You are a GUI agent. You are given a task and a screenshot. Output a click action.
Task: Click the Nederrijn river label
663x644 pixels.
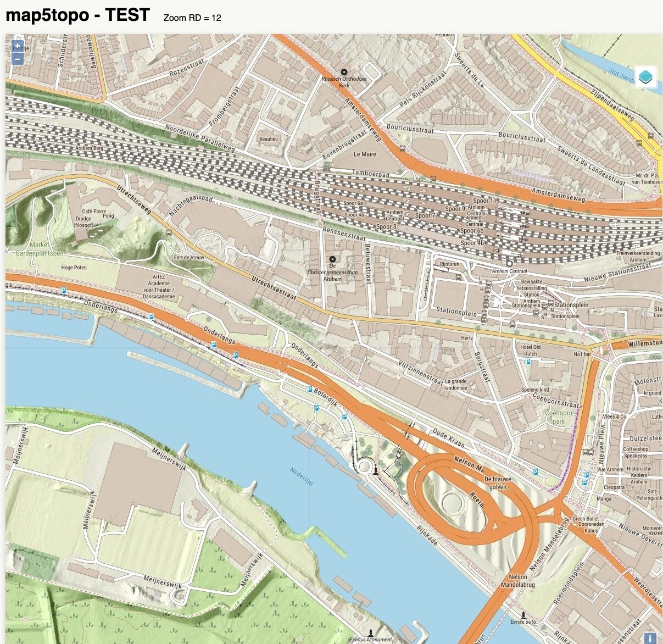click(302, 476)
